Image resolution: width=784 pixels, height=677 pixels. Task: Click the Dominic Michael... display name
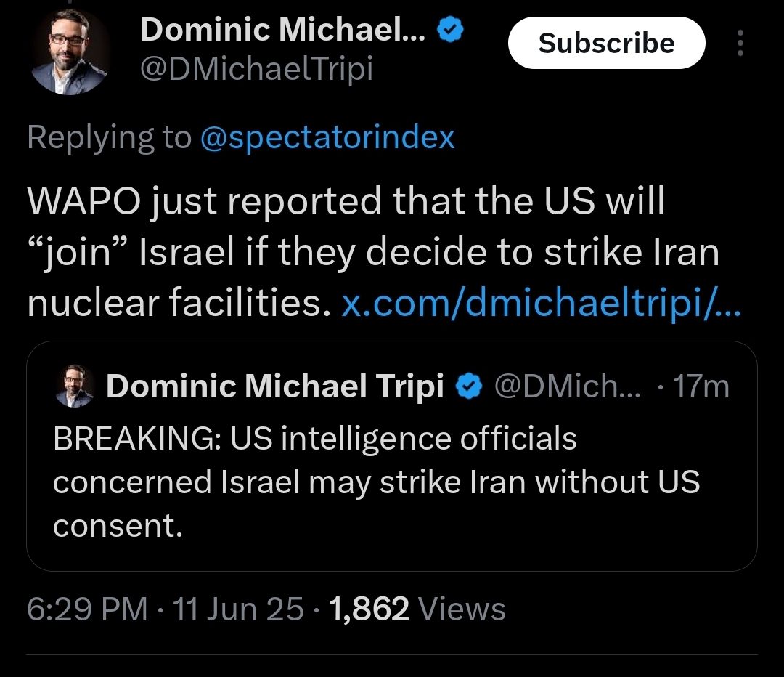pyautogui.click(x=283, y=30)
